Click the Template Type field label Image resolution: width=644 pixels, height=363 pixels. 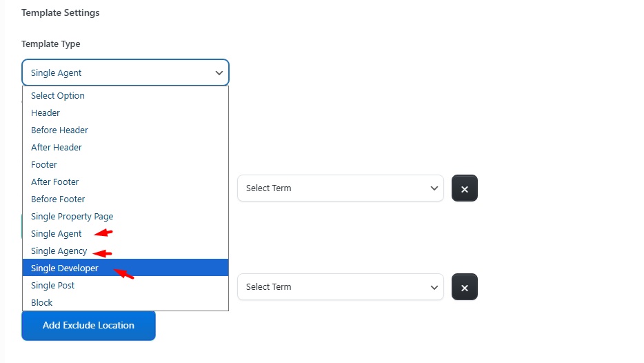(51, 44)
